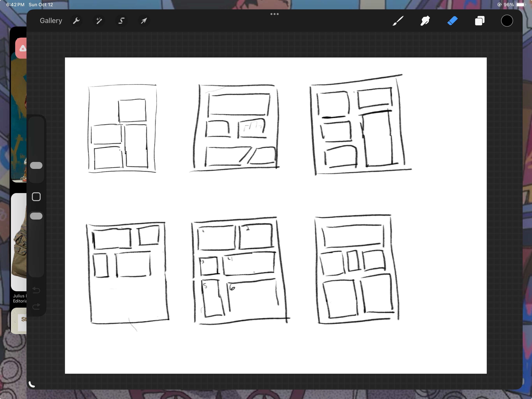Screen dimensions: 532x399
Task: Open the Adjustments magic wand menu
Action: coord(99,21)
